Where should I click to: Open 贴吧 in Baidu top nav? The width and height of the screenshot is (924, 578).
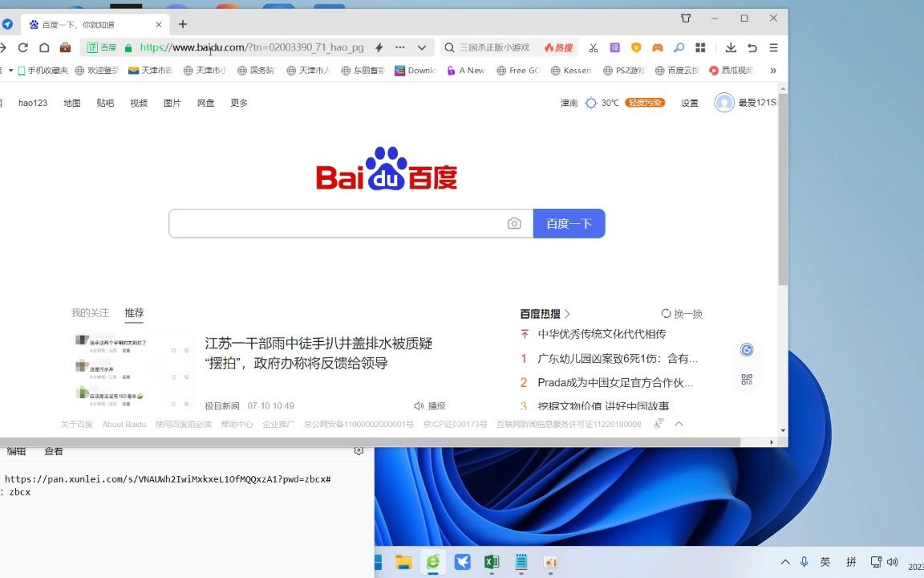106,103
